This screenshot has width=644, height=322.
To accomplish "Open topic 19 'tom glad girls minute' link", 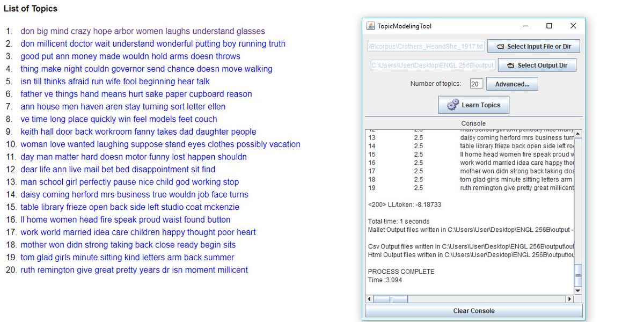I will click(x=127, y=257).
